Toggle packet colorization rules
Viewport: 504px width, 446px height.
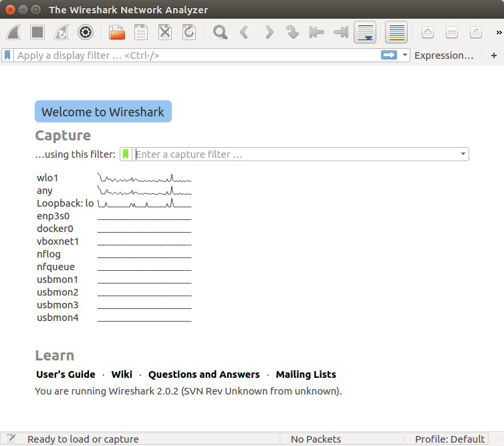(396, 32)
